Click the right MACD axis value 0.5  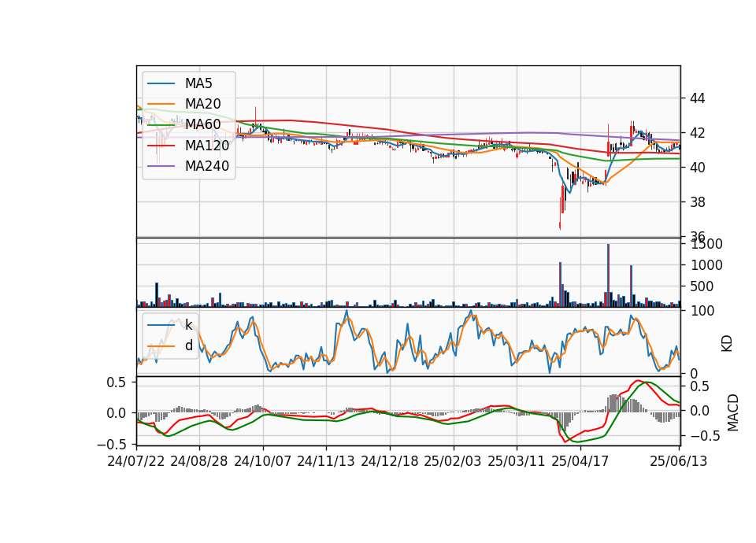point(699,386)
